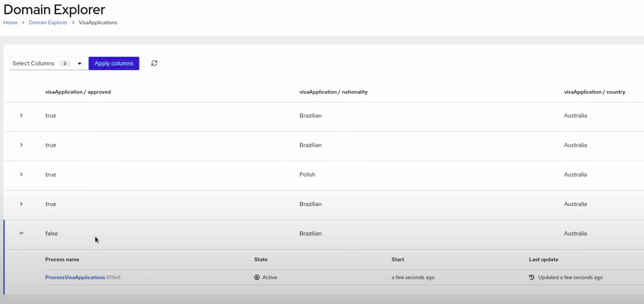Image resolution: width=644 pixels, height=304 pixels.
Task: Open the Select Columns dropdown
Action: coord(49,63)
